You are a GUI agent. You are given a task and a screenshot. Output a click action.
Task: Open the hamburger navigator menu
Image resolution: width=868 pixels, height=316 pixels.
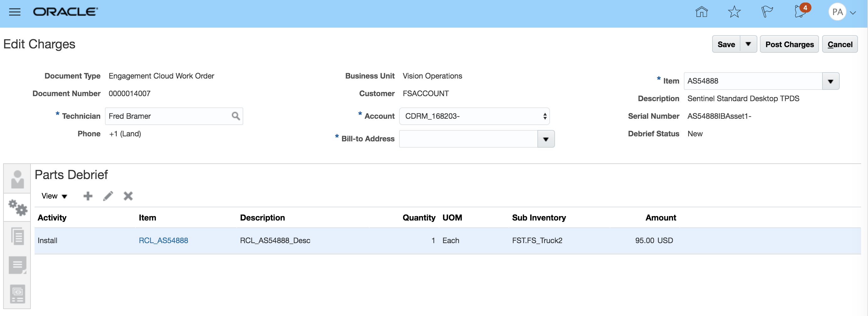coord(14,12)
